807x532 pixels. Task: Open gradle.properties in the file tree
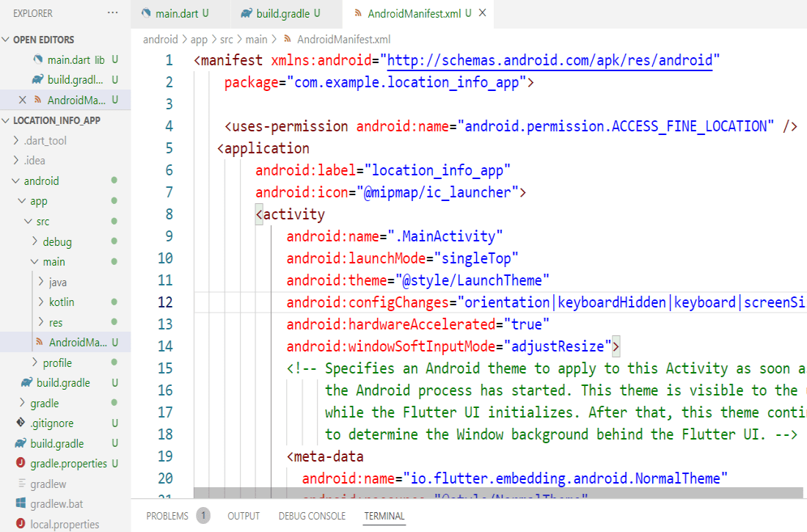tap(68, 464)
